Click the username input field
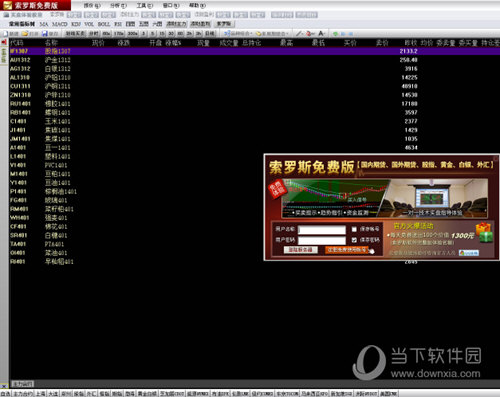The height and width of the screenshot is (397, 500). click(x=322, y=230)
